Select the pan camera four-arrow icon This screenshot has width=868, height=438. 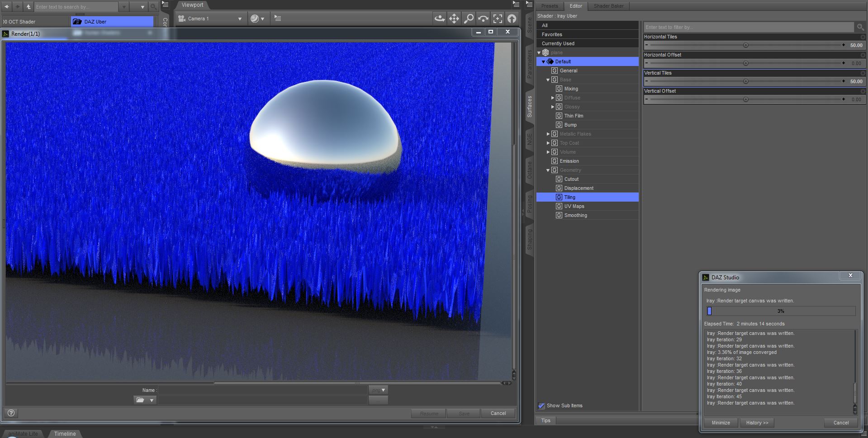tap(454, 19)
